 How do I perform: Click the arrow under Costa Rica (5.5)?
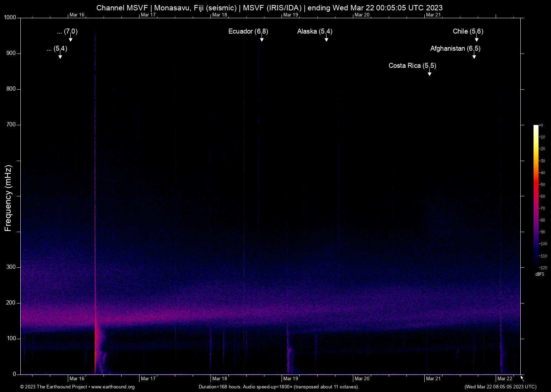coord(429,73)
